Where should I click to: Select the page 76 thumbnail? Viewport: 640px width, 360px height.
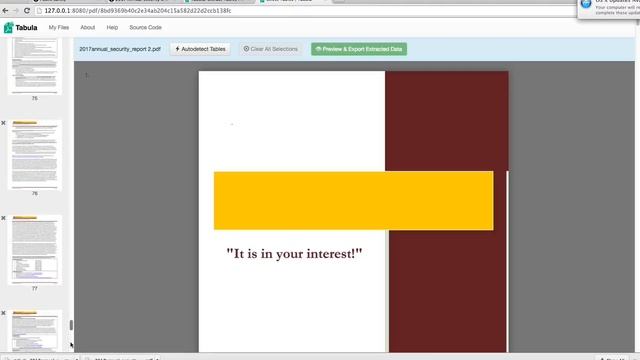pos(35,155)
